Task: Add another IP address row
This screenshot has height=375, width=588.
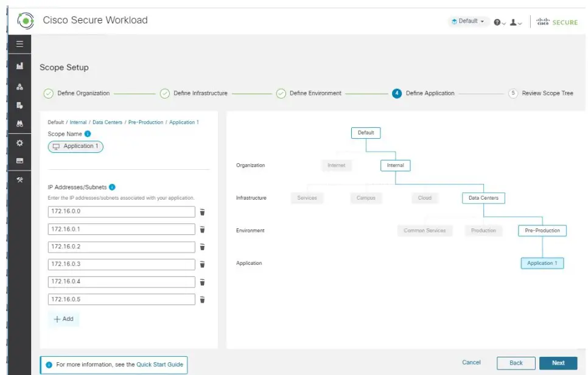Action: pos(64,319)
